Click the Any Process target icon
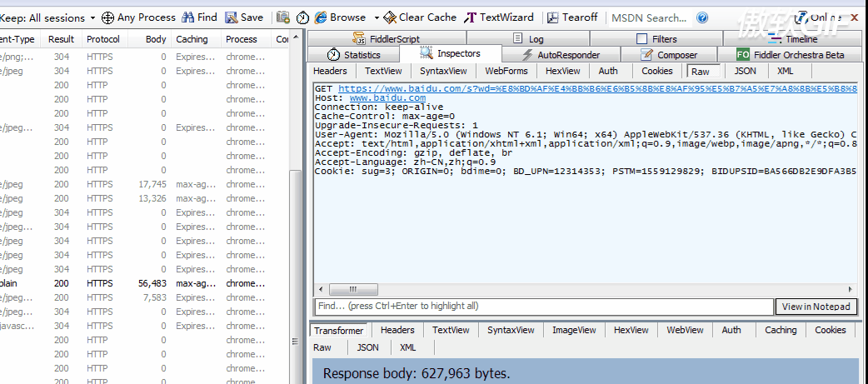This screenshot has width=868, height=384. point(108,17)
